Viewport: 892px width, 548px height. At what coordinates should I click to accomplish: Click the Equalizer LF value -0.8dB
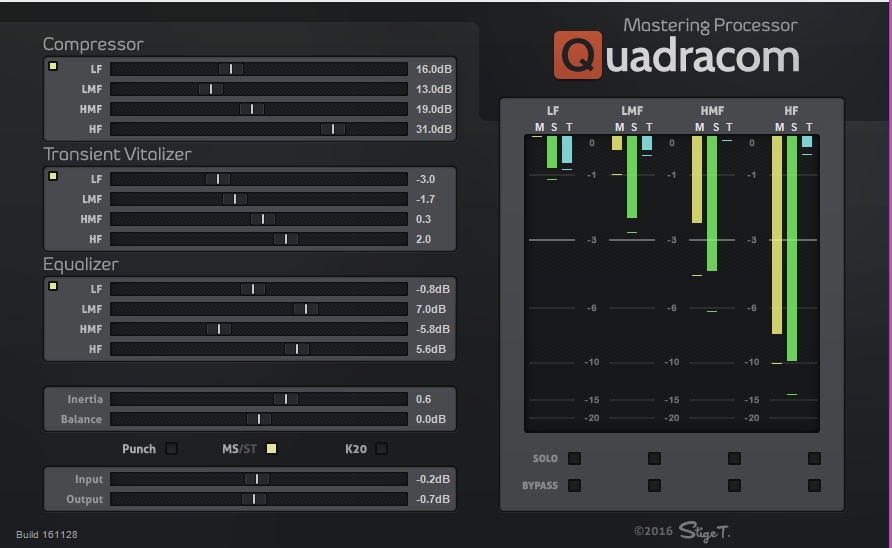[x=432, y=289]
